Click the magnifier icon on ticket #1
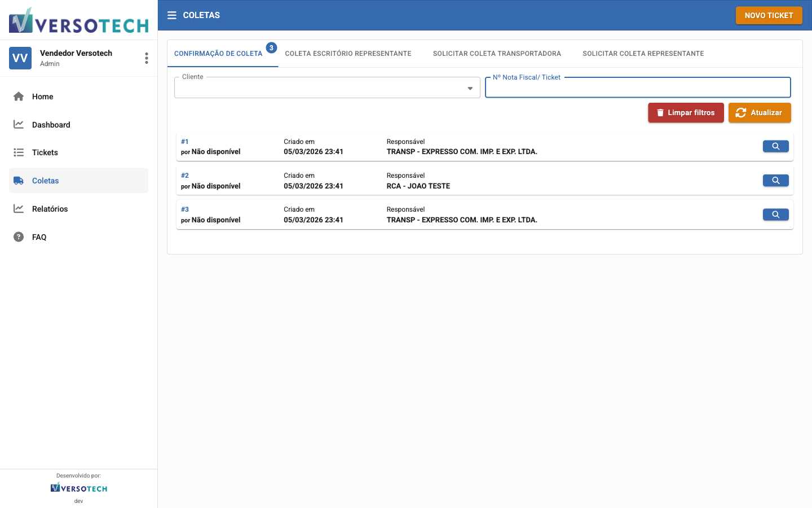Viewport: 812px width, 508px height. coord(775,146)
